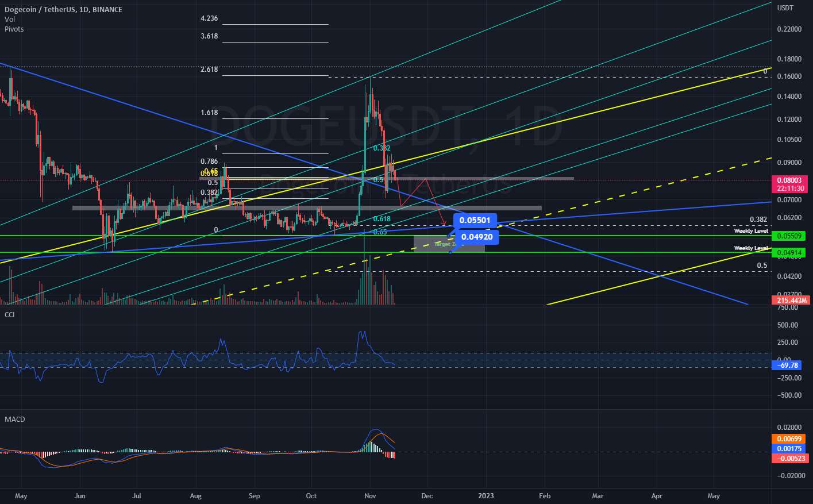The image size is (813, 504).
Task: Click the teal 0.65 retracement label
Action: 379,232
